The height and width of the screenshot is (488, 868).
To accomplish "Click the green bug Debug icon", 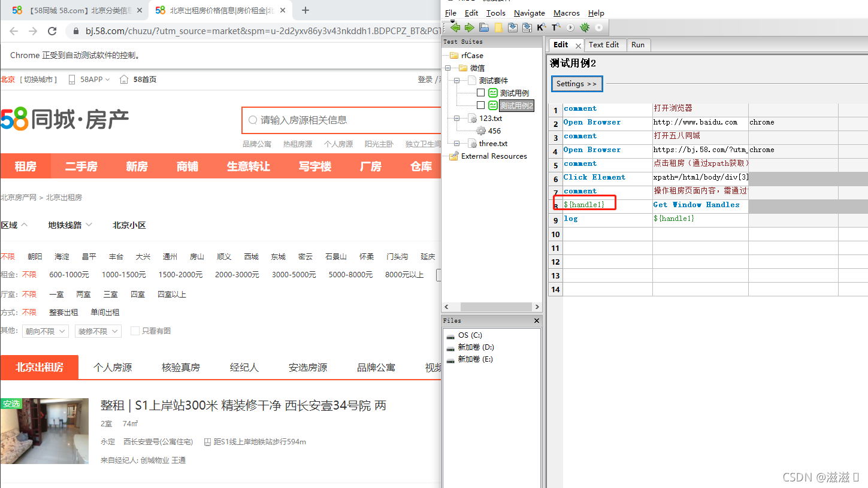I will click(585, 28).
